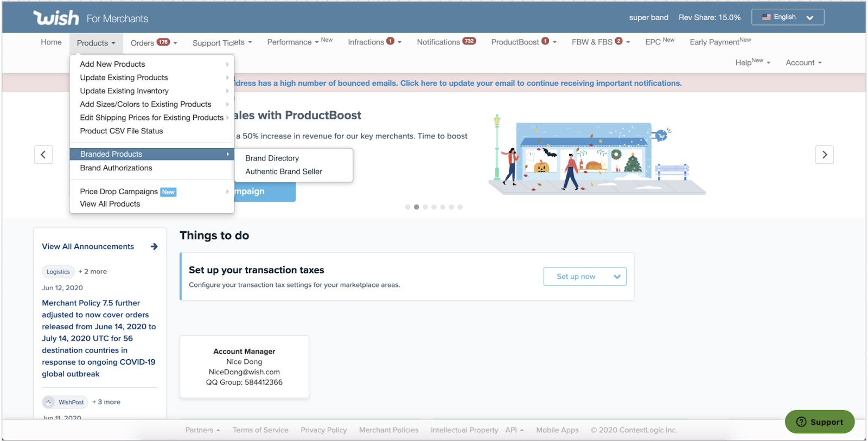Click Terms of Service footer link
Image resolution: width=868 pixels, height=441 pixels.
[x=260, y=430]
